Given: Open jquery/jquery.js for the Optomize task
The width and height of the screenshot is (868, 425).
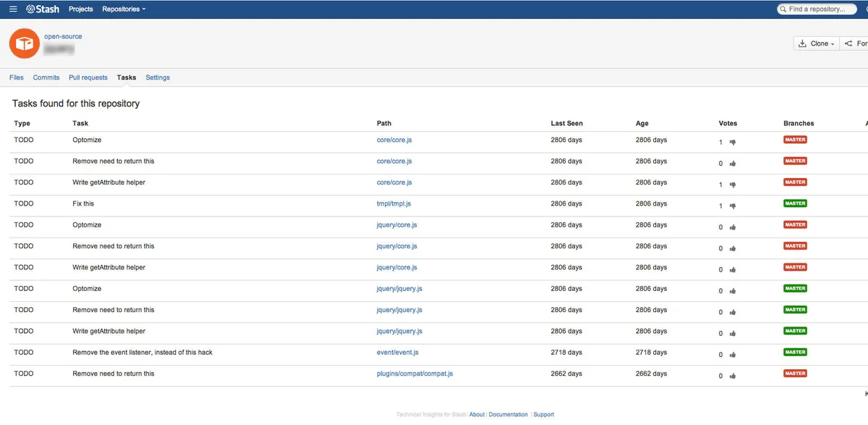Looking at the screenshot, I should pyautogui.click(x=399, y=288).
